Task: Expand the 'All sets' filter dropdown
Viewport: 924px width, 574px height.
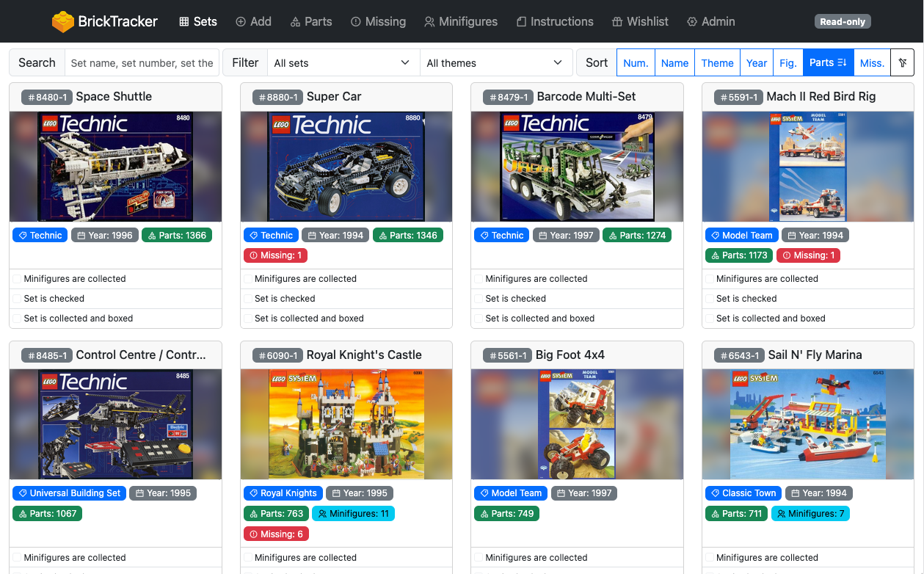Action: [342, 63]
